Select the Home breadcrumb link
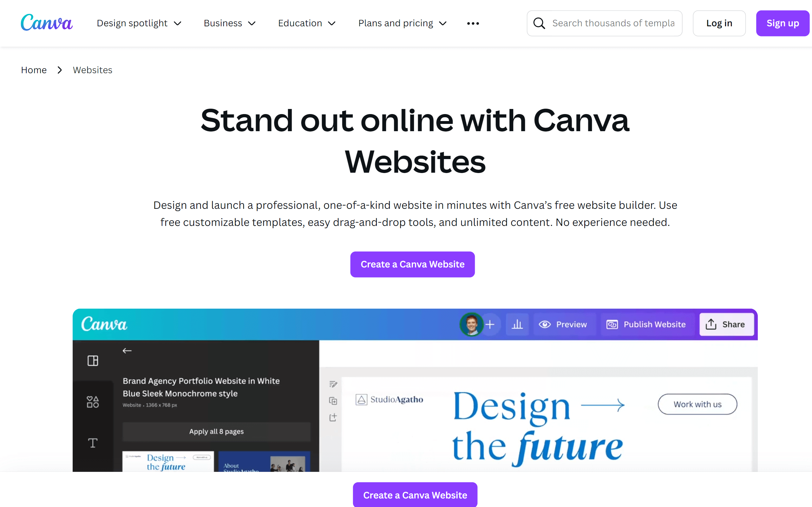 click(33, 69)
